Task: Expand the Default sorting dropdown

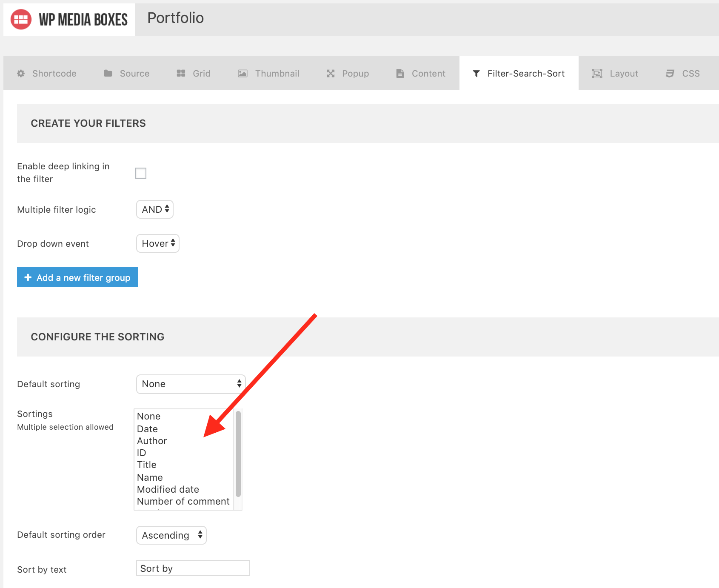Action: (x=191, y=384)
